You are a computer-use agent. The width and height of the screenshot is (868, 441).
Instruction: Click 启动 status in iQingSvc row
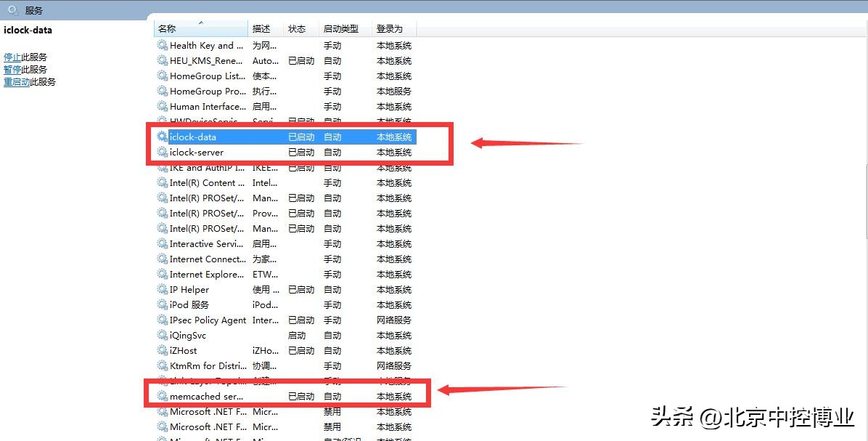click(x=297, y=335)
